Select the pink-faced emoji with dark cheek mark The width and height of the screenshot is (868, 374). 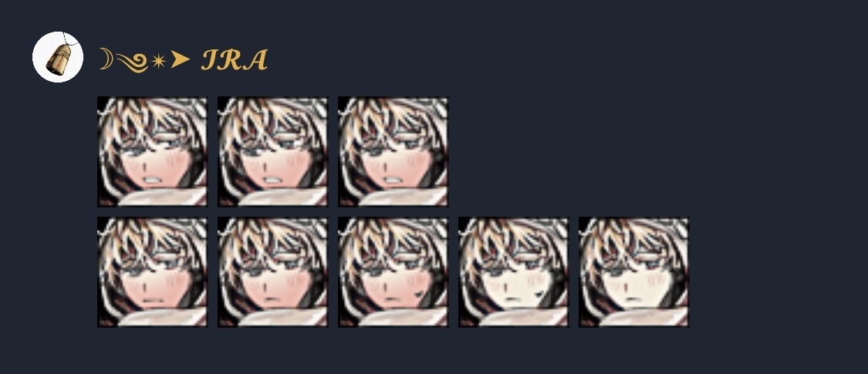click(393, 272)
